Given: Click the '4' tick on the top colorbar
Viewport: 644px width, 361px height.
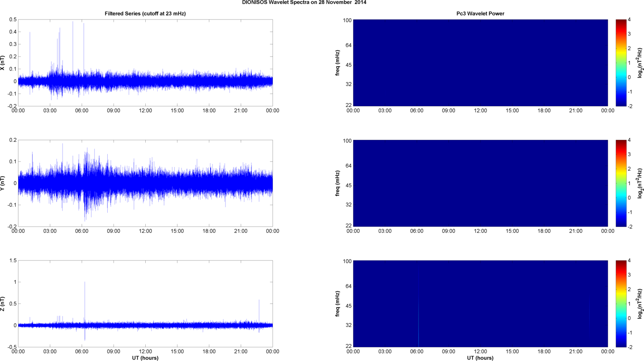Looking at the screenshot, I should (x=630, y=20).
